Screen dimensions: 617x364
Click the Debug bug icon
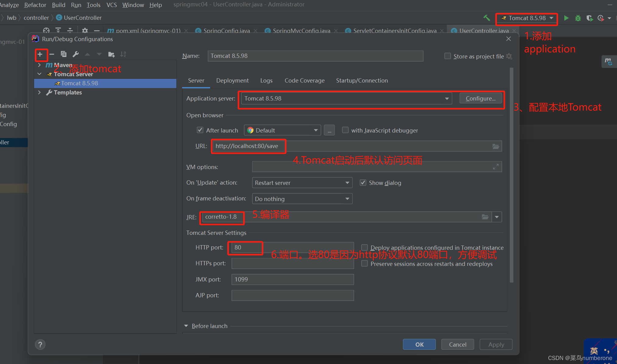578,18
